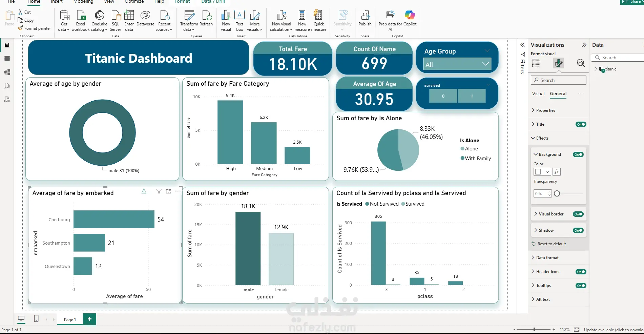Open the background Color swatch picker

click(542, 172)
